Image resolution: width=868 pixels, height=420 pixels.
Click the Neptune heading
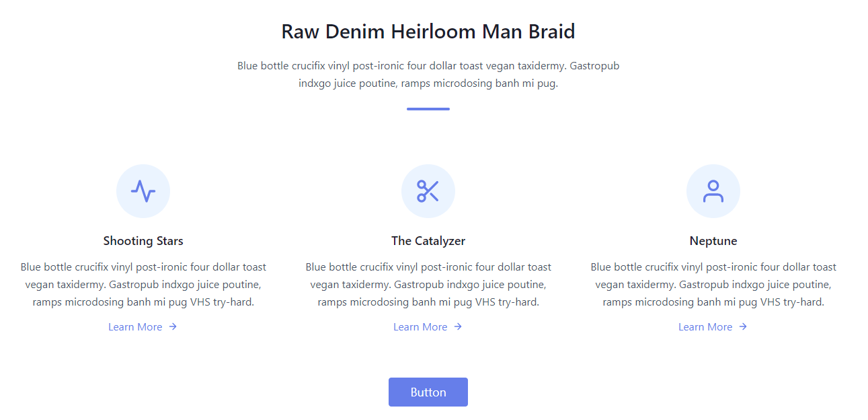713,241
